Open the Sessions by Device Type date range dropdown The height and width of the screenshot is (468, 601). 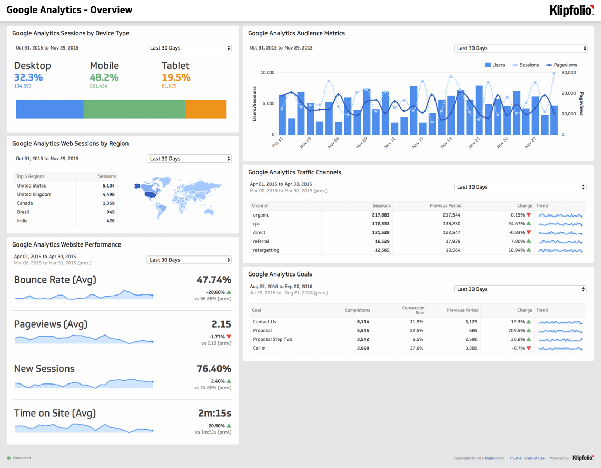pos(189,48)
